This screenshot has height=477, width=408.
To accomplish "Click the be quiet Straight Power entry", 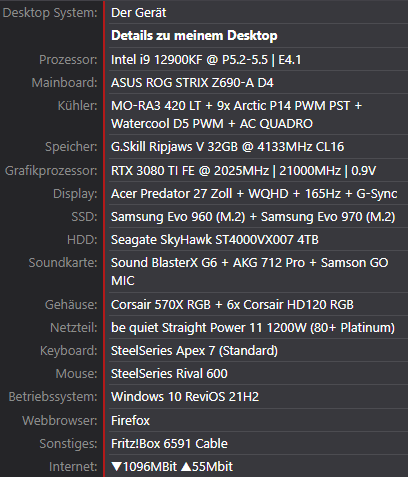I will (x=253, y=328).
